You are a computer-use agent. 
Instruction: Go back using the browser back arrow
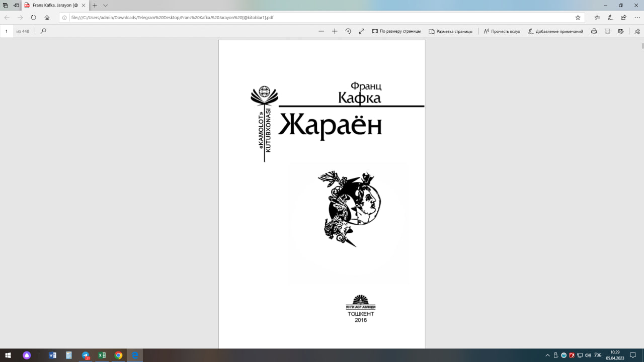coord(7,17)
